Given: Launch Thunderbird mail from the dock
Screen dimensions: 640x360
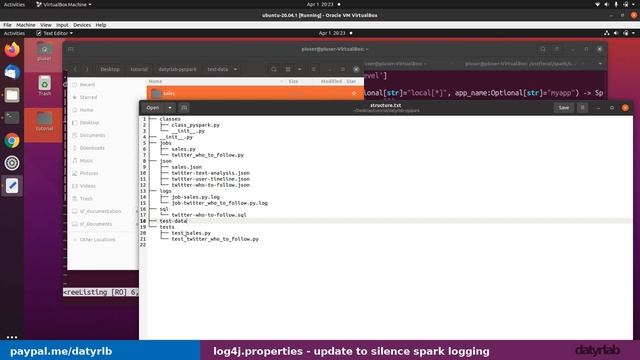Looking at the screenshot, I should pyautogui.click(x=12, y=72).
